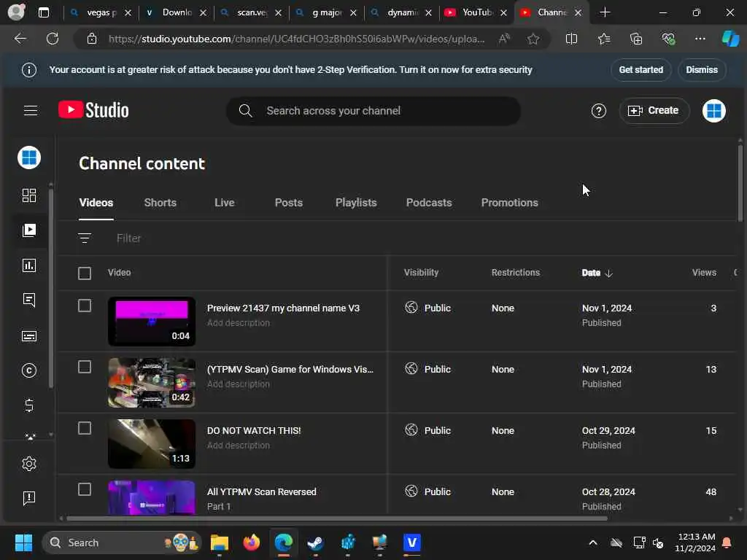Click the browser address bar URL
Viewport: 747px width, 560px height.
click(296, 39)
